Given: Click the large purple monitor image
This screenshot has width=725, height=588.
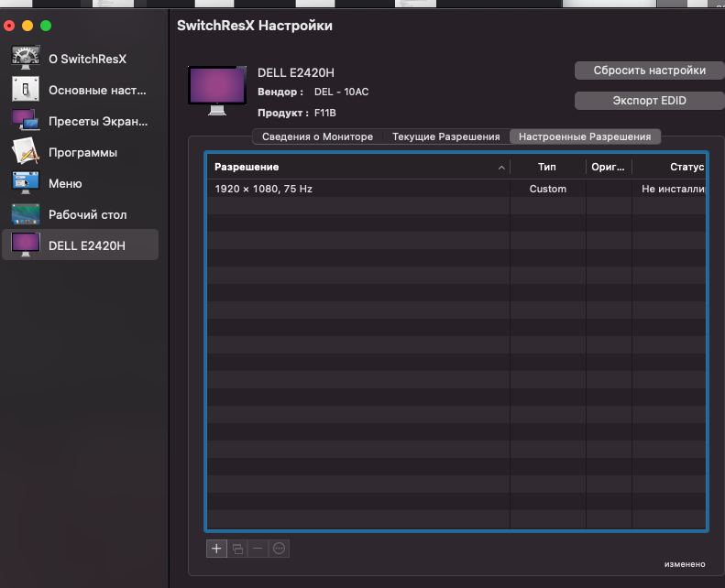Looking at the screenshot, I should (217, 91).
